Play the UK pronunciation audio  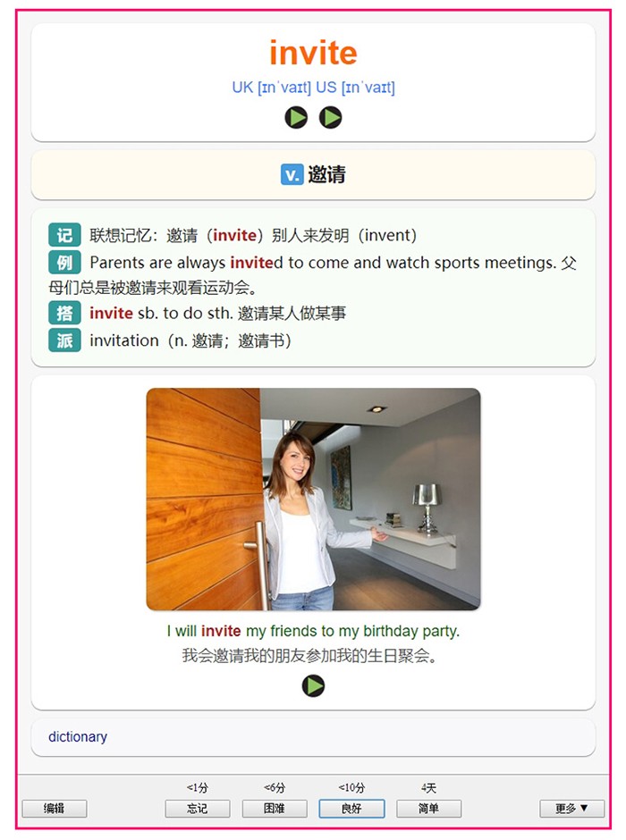(x=296, y=117)
